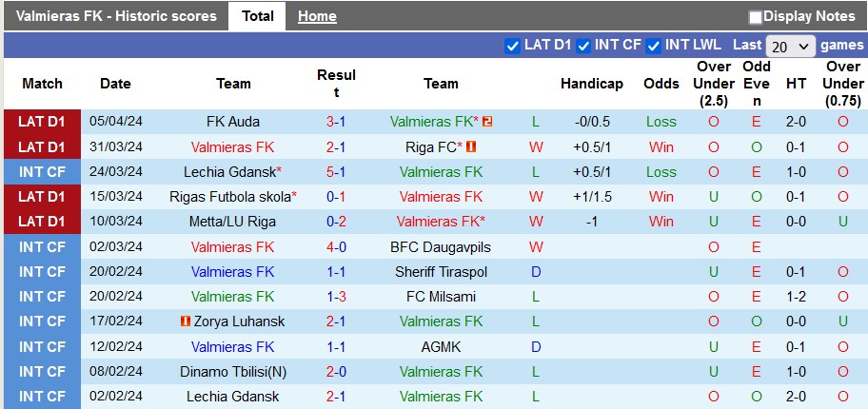
Task: Click the 4-0 score against BFC Daugavpils
Action: pyautogui.click(x=336, y=247)
